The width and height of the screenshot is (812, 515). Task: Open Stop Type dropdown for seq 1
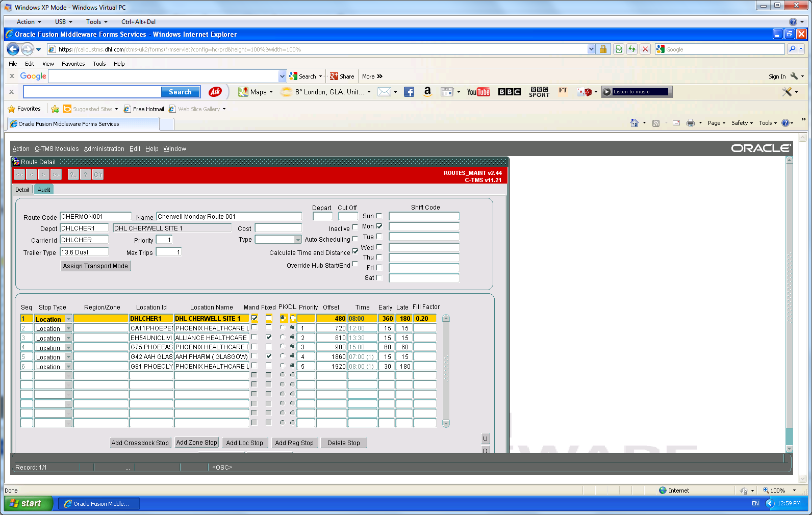[x=68, y=319]
